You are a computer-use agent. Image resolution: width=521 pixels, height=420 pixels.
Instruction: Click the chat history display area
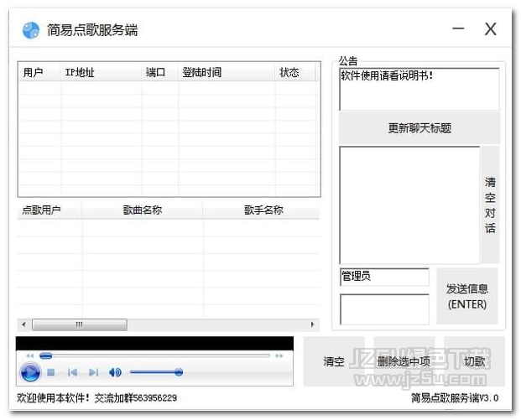pyautogui.click(x=409, y=205)
